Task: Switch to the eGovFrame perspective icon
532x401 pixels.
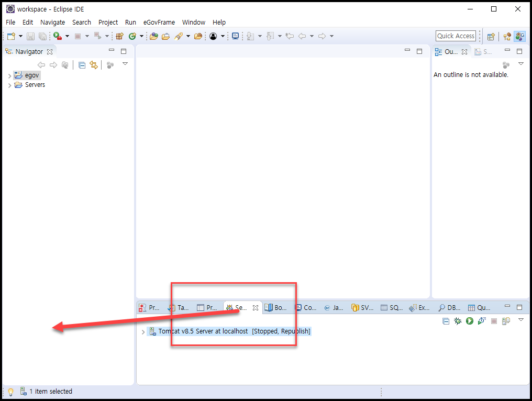Action: (x=519, y=36)
